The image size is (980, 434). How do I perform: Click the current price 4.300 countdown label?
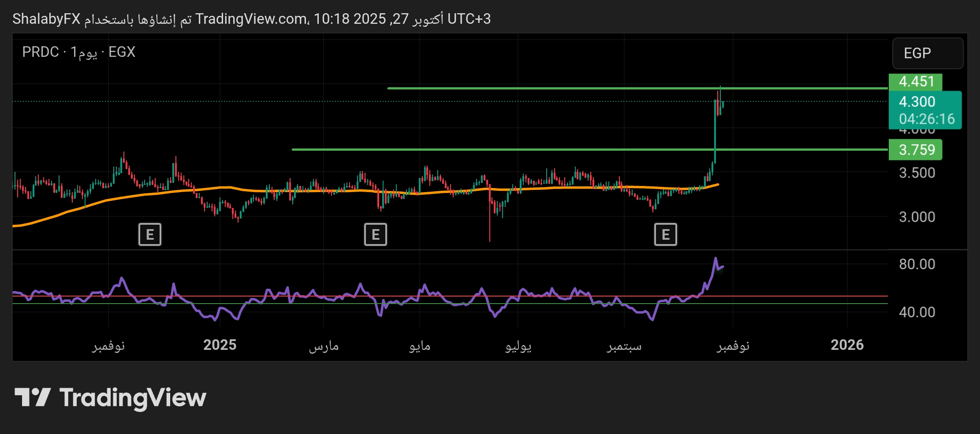pyautogui.click(x=925, y=110)
